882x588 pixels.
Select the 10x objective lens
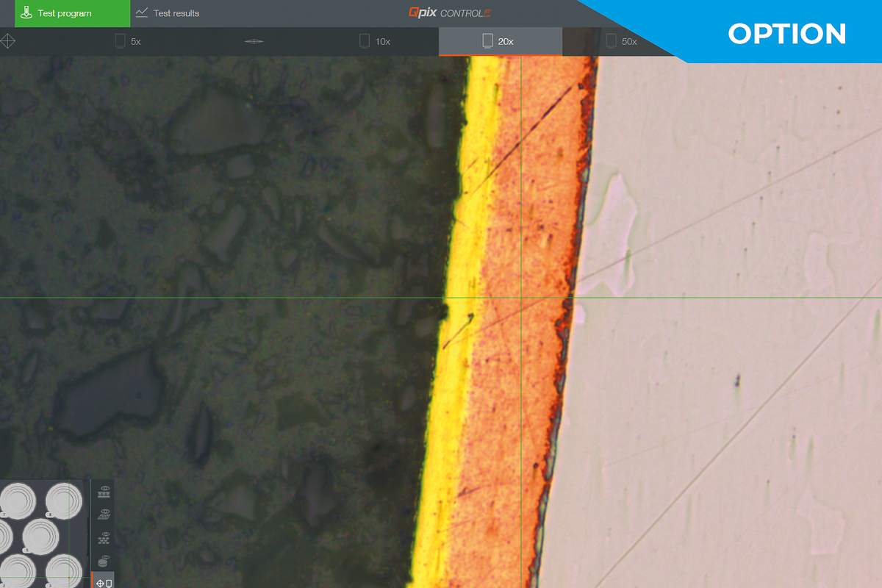click(375, 42)
